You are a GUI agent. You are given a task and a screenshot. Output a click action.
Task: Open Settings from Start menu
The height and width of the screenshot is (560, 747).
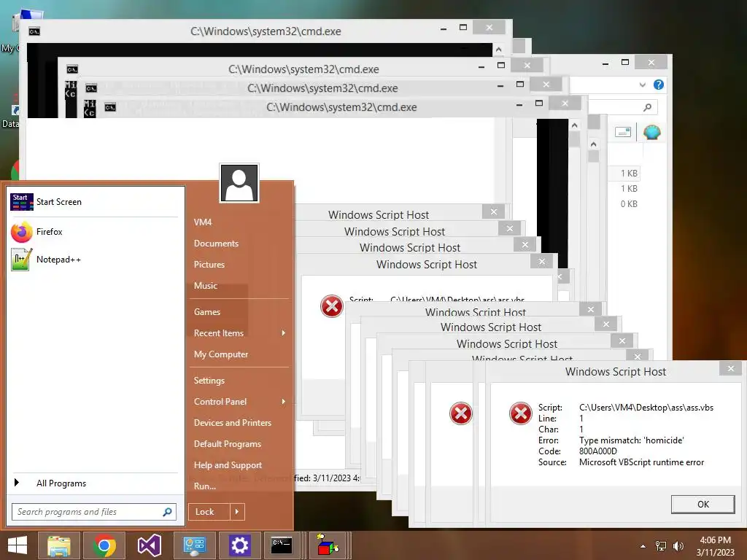(x=209, y=381)
